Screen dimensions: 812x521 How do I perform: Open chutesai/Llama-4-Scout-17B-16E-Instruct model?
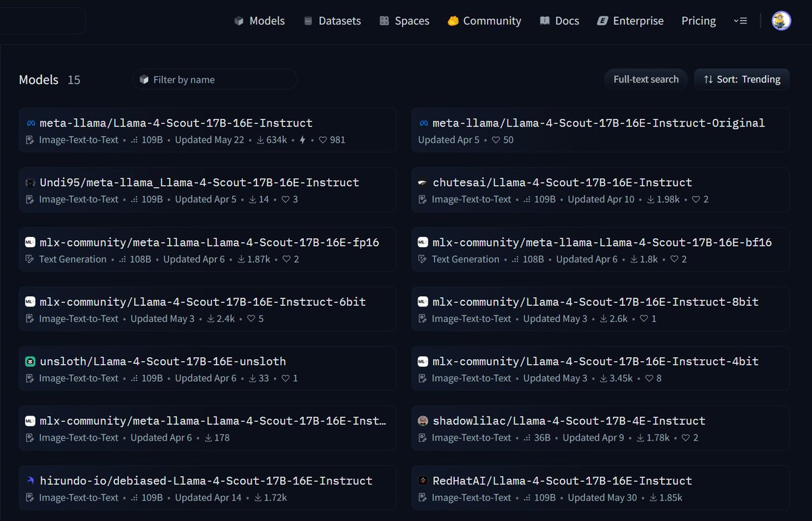[600, 190]
